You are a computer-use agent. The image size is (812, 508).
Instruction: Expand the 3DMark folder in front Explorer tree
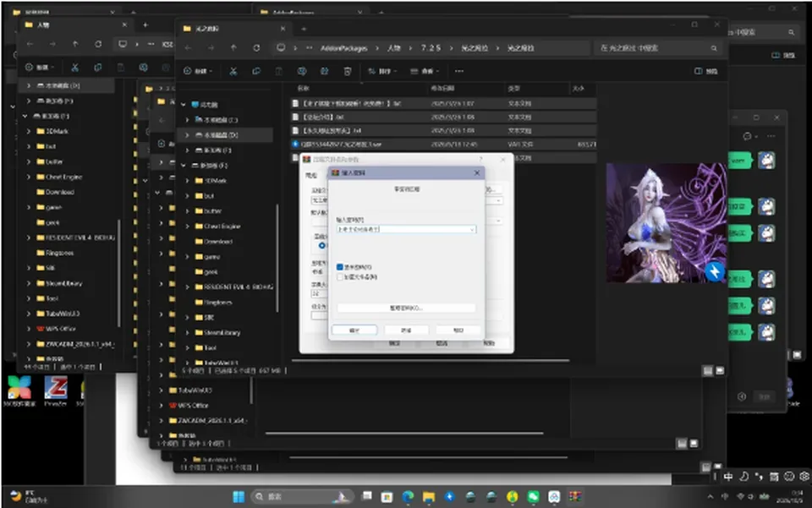(188, 181)
